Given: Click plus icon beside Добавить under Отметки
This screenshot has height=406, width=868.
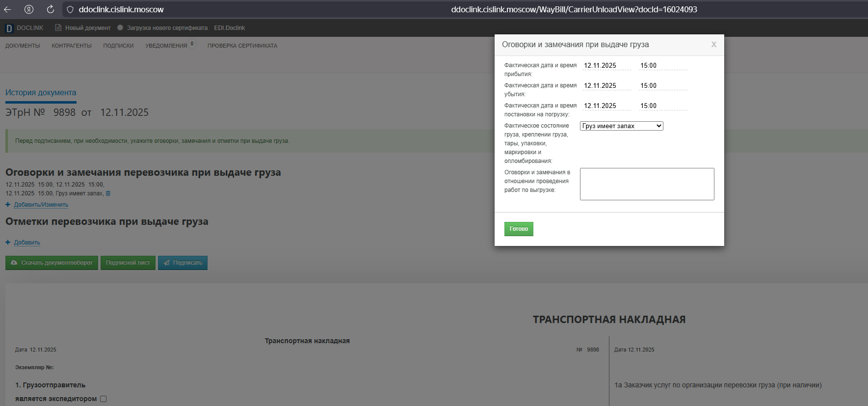Looking at the screenshot, I should [x=8, y=243].
